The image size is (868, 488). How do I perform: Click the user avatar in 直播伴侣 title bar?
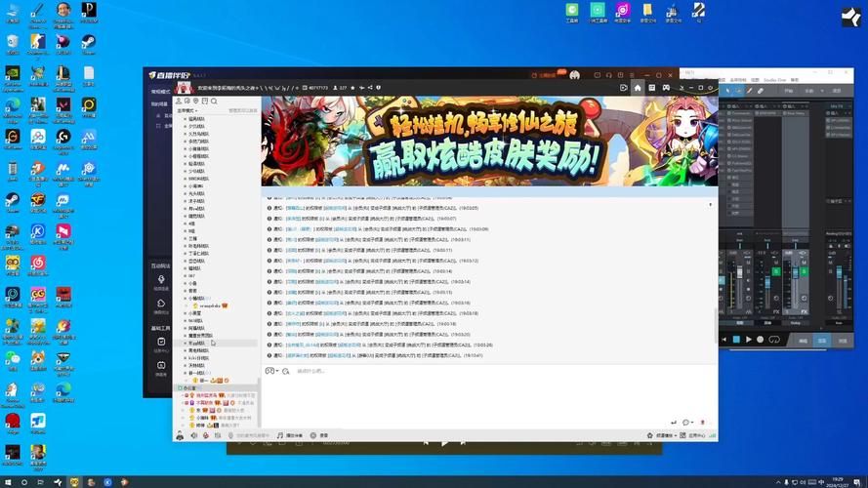click(x=575, y=75)
